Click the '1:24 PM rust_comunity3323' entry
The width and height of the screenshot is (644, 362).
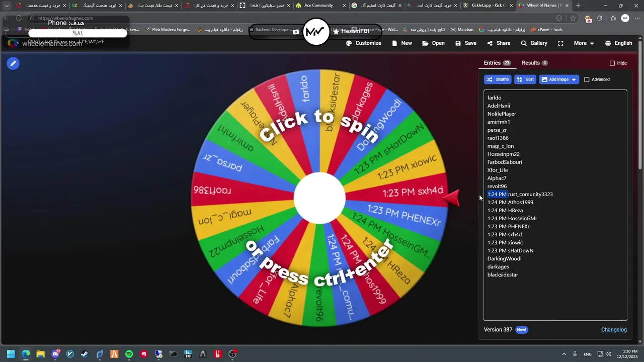520,195
